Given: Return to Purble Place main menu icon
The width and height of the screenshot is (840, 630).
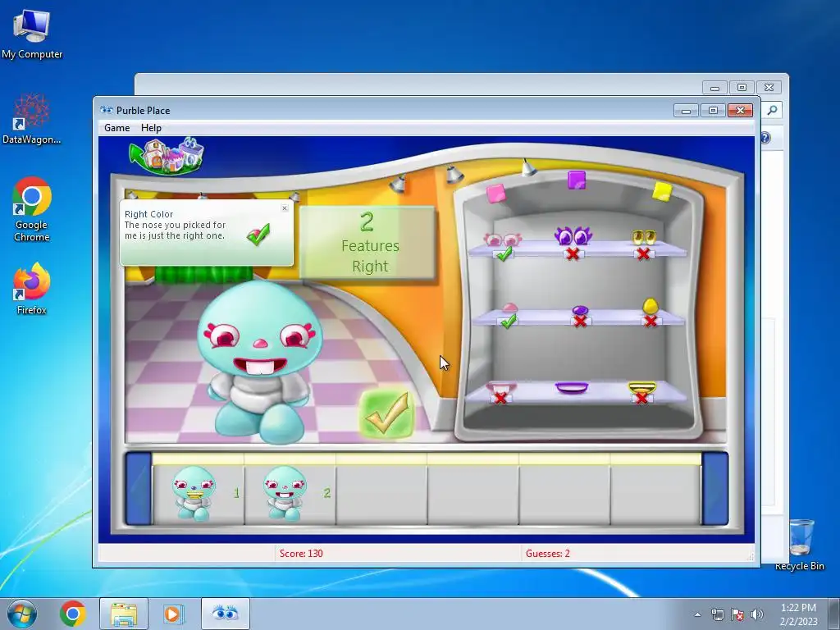Looking at the screenshot, I should click(x=167, y=157).
